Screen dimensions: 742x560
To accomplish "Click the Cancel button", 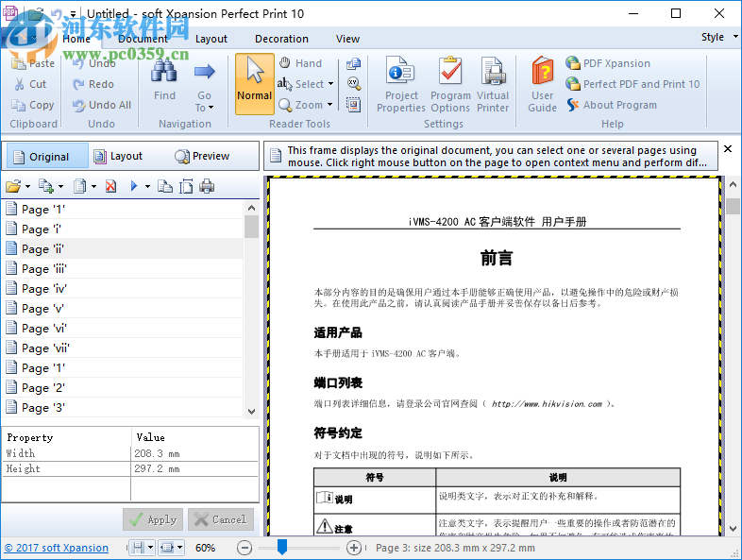I will coord(221,519).
